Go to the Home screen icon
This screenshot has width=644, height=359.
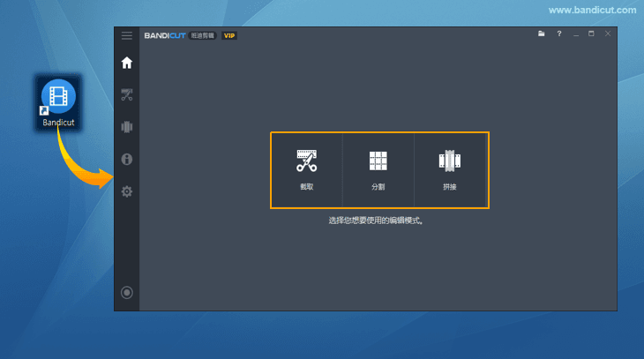pos(126,63)
